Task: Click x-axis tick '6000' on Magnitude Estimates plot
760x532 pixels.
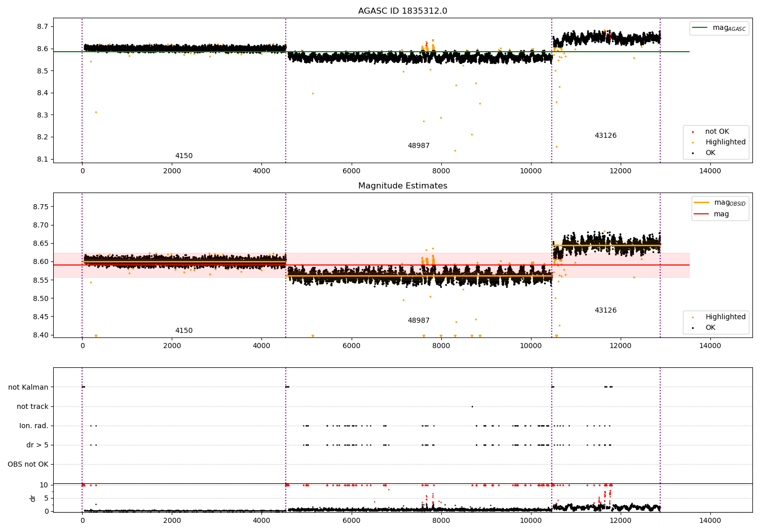Action: click(351, 346)
